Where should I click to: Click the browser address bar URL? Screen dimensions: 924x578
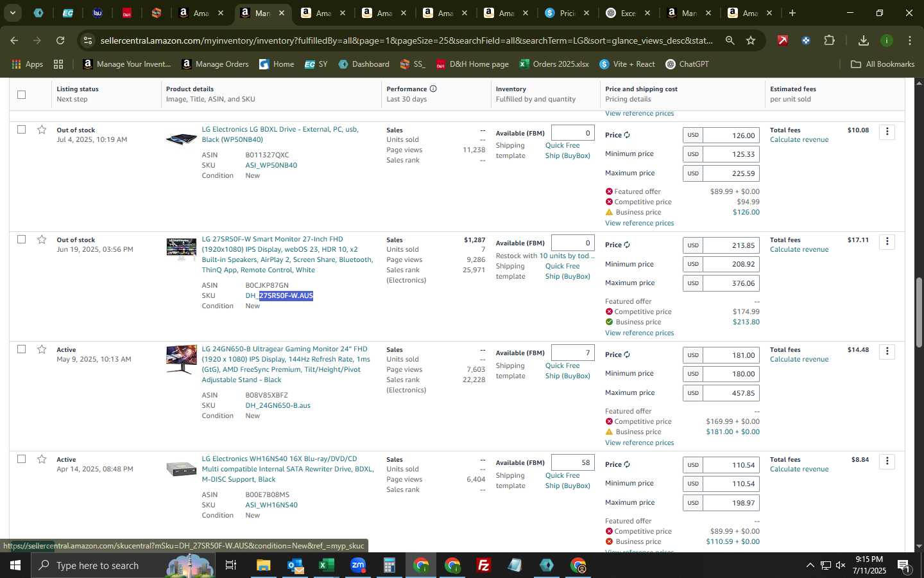point(406,40)
